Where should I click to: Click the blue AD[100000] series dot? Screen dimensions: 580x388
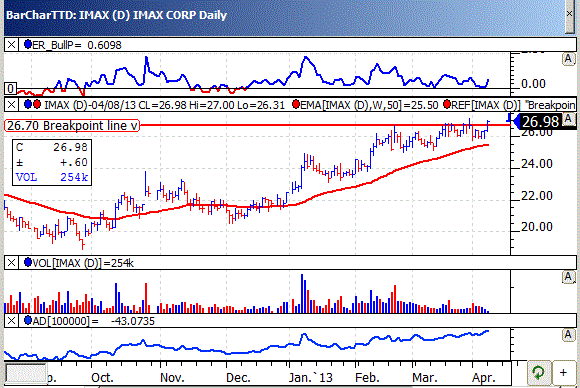click(28, 320)
